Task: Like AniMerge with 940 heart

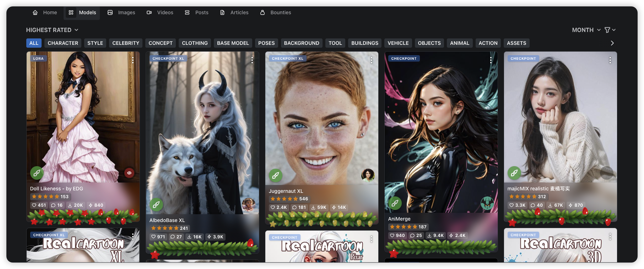Action: pyautogui.click(x=397, y=236)
